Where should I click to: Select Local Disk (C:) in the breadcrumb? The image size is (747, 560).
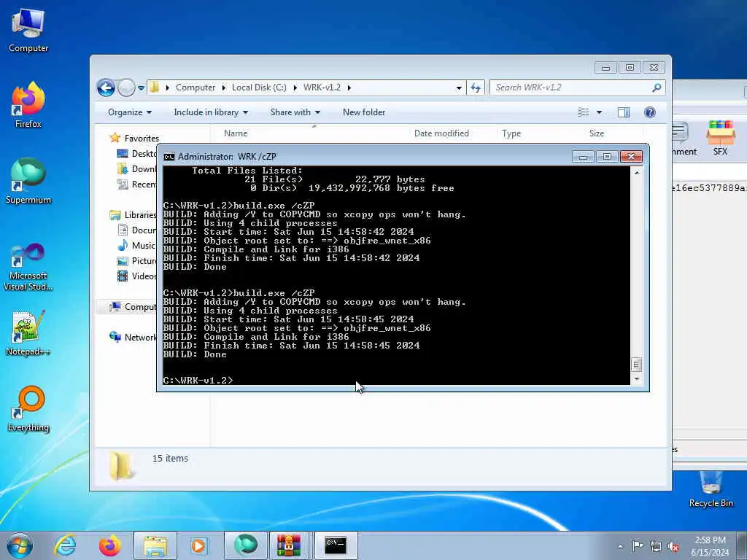pyautogui.click(x=259, y=87)
